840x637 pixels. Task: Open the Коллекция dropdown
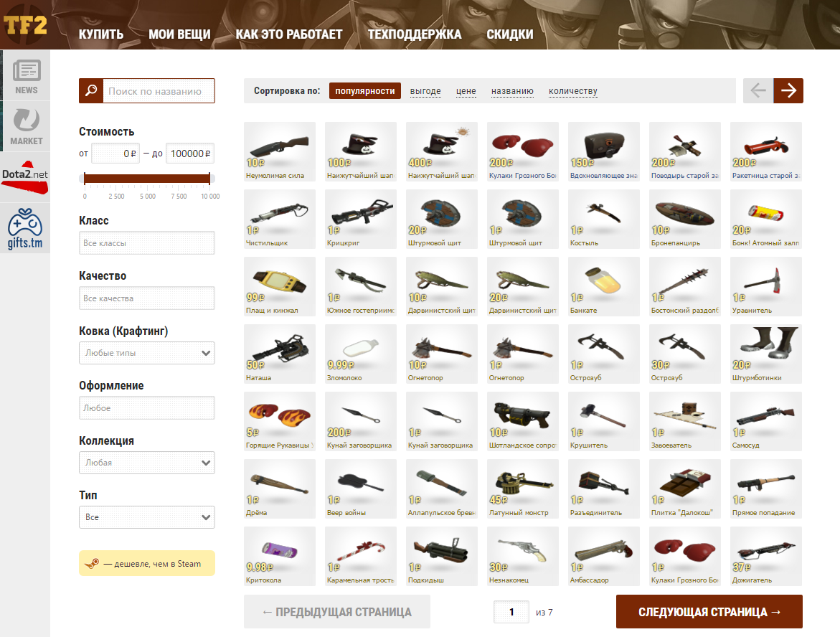click(x=147, y=463)
